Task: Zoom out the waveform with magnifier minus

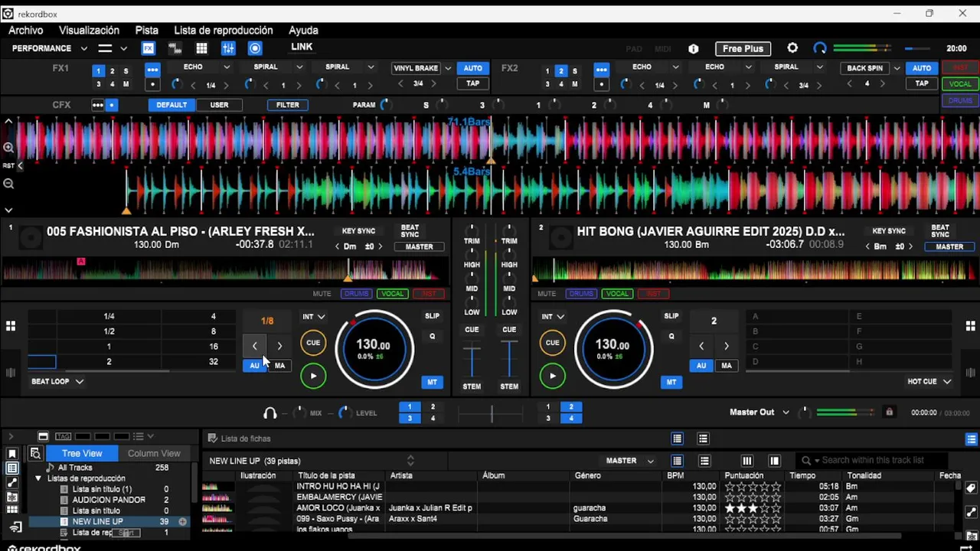Action: (x=8, y=184)
